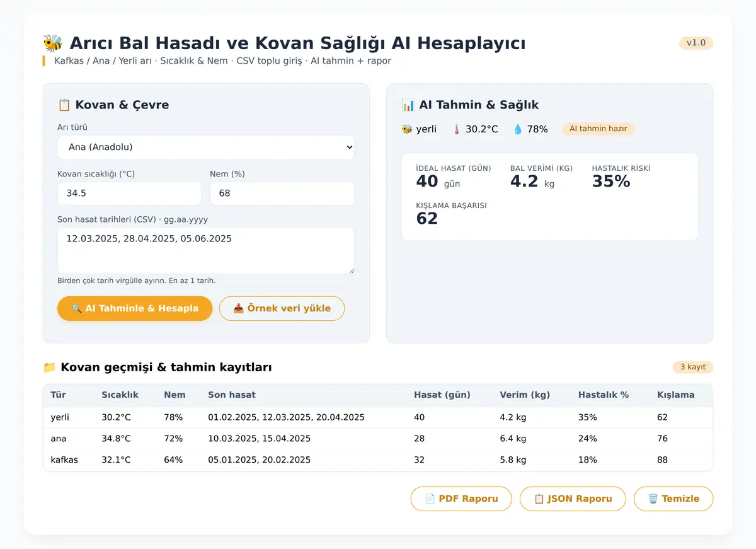Click the Verim (kg) column header
This screenshot has height=549, width=756.
click(525, 395)
